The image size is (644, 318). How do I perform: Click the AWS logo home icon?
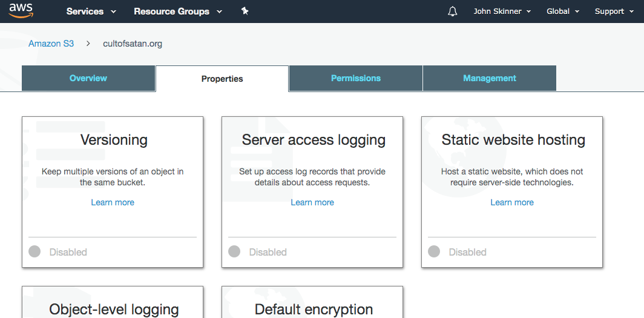pos(21,11)
